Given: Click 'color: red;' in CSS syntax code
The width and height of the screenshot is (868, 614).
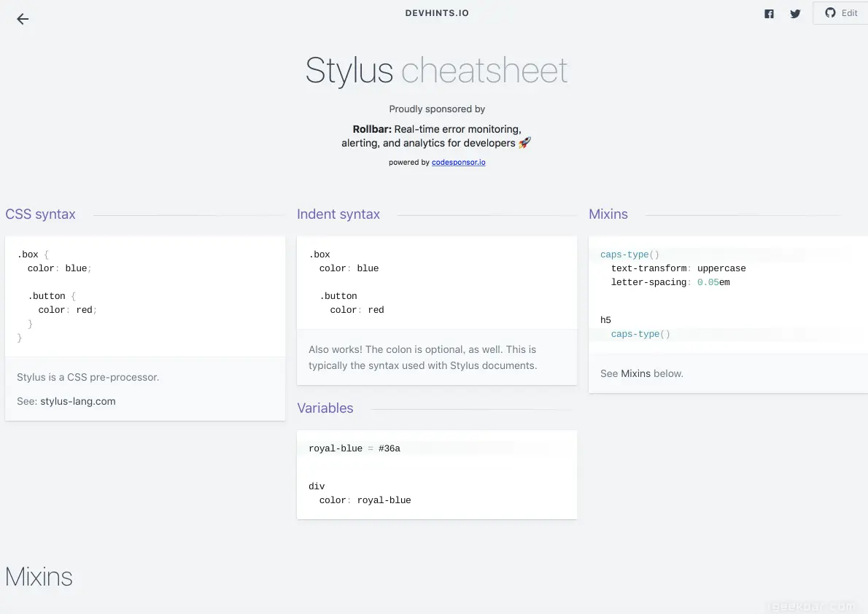Looking at the screenshot, I should [x=68, y=310].
